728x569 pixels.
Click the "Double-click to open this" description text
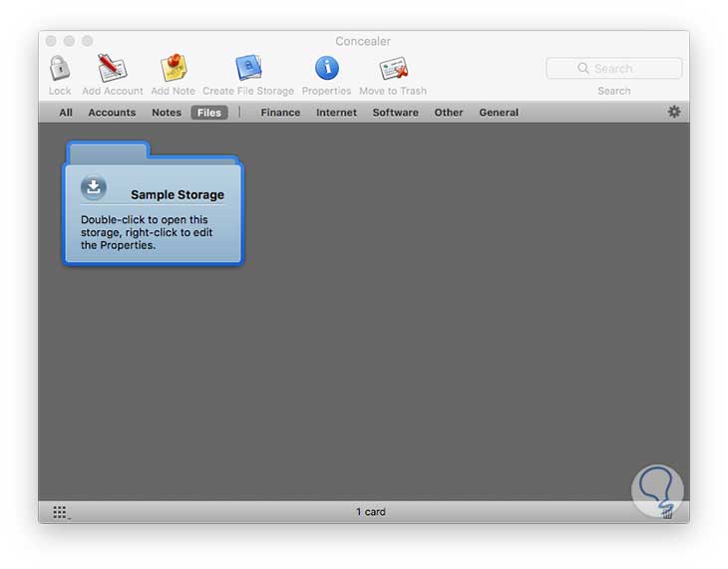145,219
